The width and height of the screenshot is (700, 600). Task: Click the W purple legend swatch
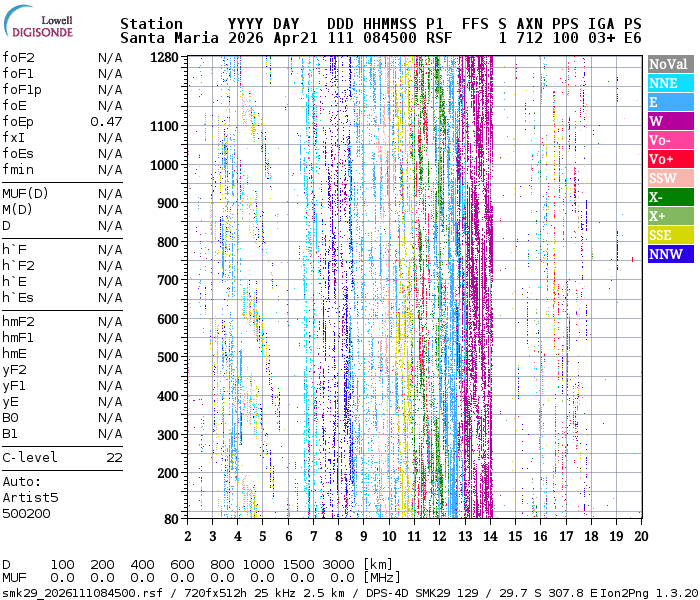click(x=671, y=121)
